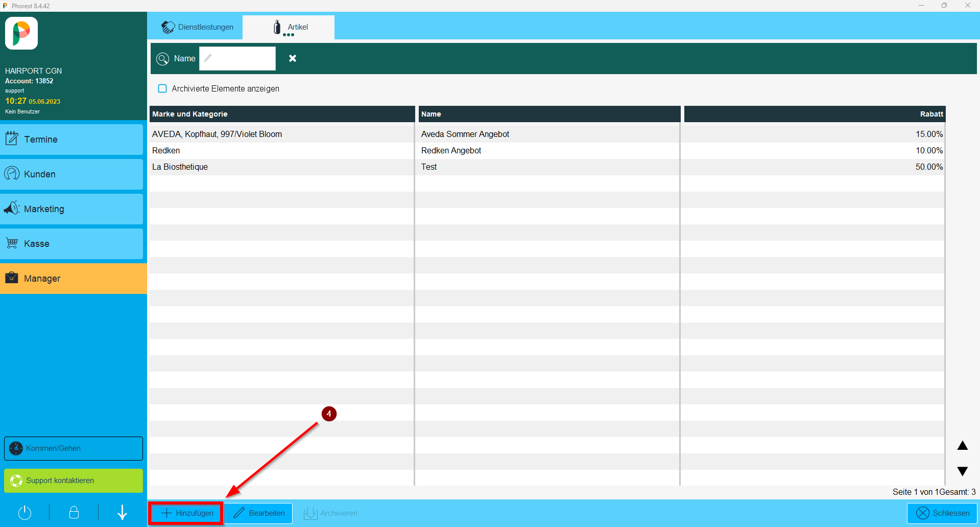Click the lock icon

[x=74, y=513]
